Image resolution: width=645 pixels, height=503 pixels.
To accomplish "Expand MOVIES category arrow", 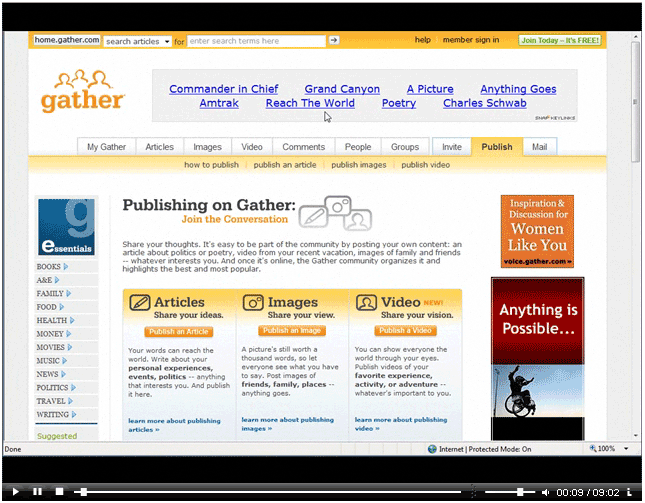I will (70, 347).
